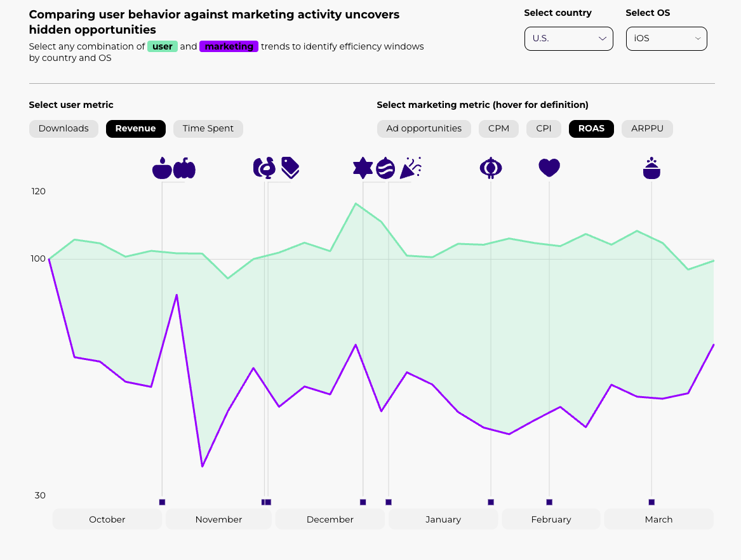Click the purple marketing legend swatch
741x560 pixels.
pyautogui.click(x=229, y=46)
